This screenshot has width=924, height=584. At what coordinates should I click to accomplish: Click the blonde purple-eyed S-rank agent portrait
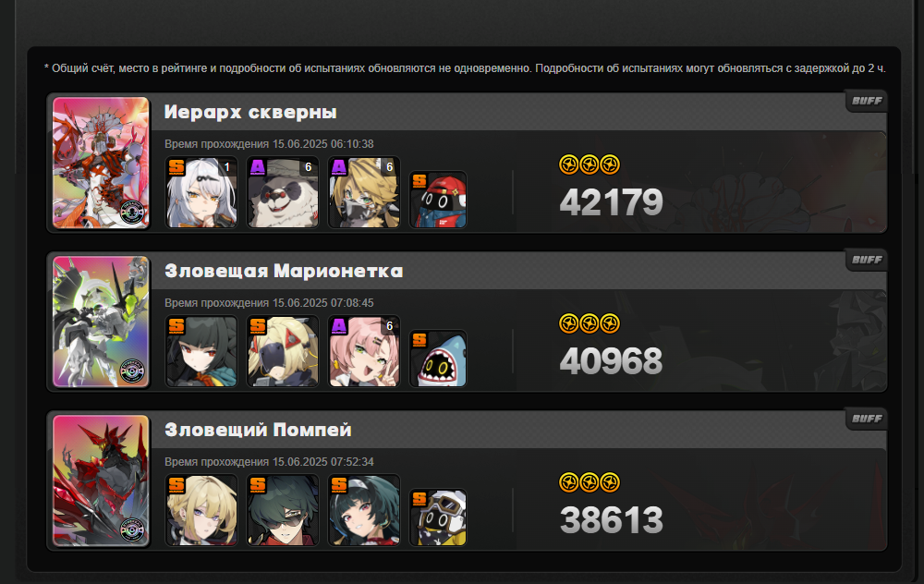[201, 510]
